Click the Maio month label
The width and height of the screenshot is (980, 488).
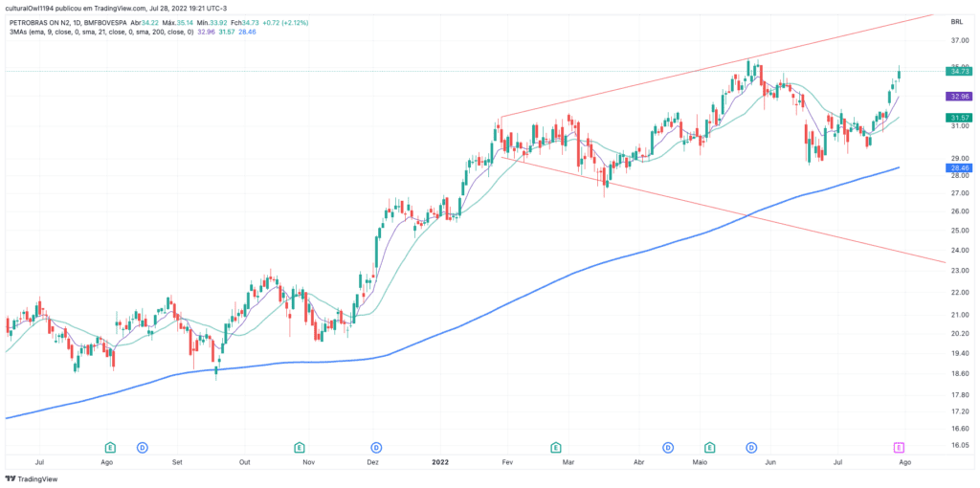pos(700,463)
